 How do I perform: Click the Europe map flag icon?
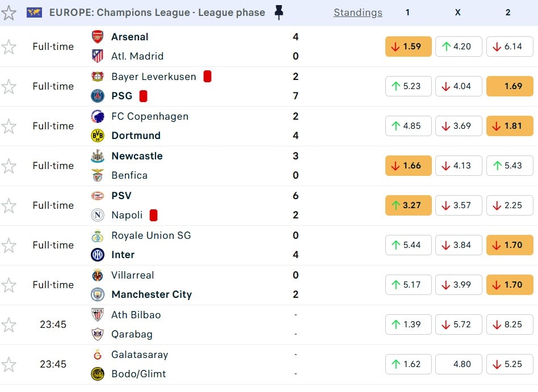34,12
